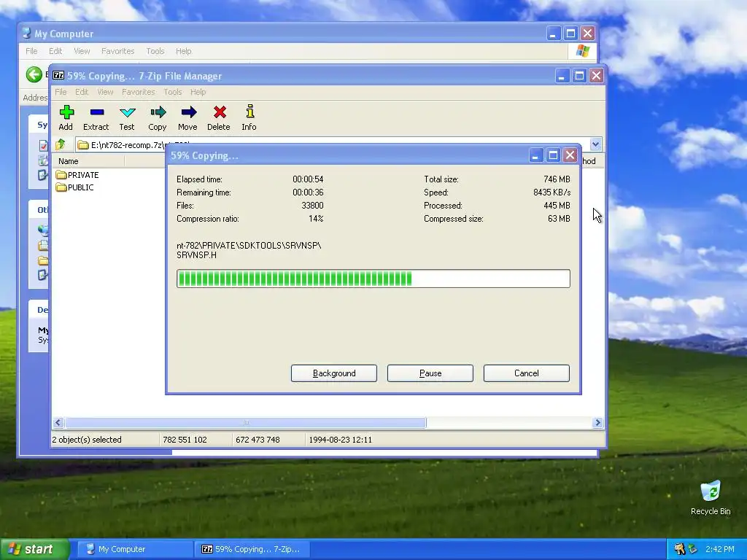
Task: Open the File menu in My Computer window
Action: pos(31,51)
